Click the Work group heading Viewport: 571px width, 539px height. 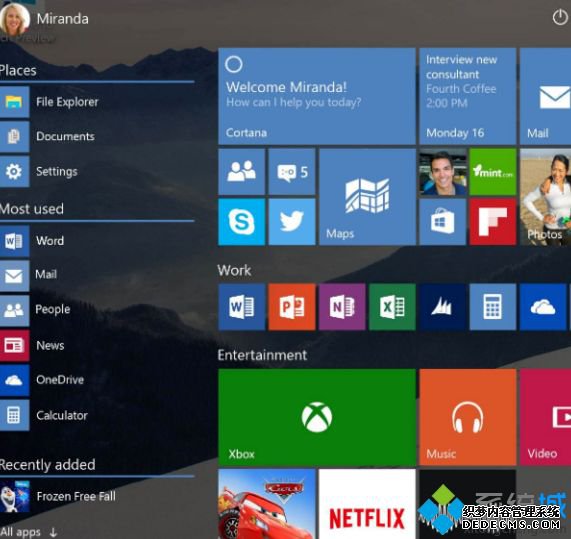tap(234, 271)
